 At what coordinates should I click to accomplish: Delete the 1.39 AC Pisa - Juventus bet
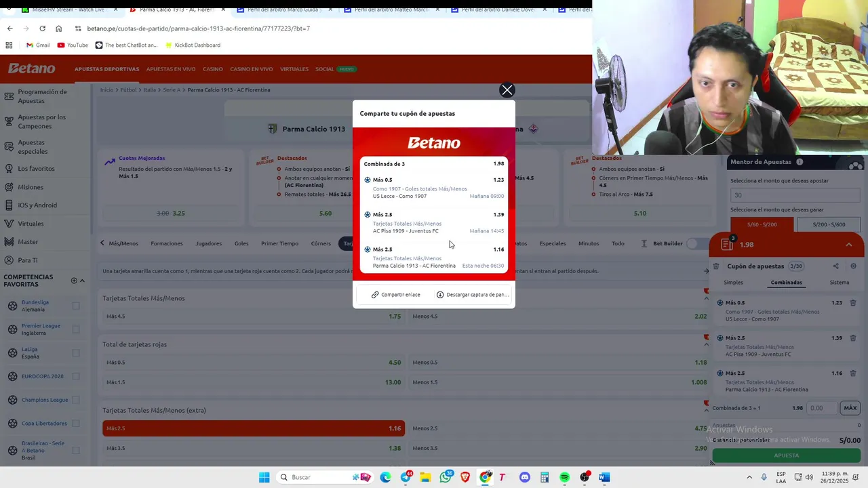click(x=853, y=338)
